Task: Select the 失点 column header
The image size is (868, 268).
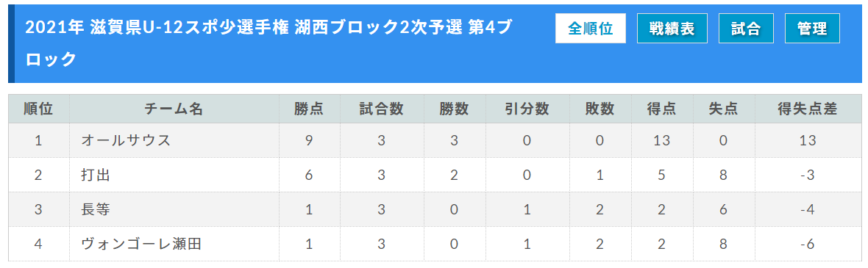Action: 723,109
